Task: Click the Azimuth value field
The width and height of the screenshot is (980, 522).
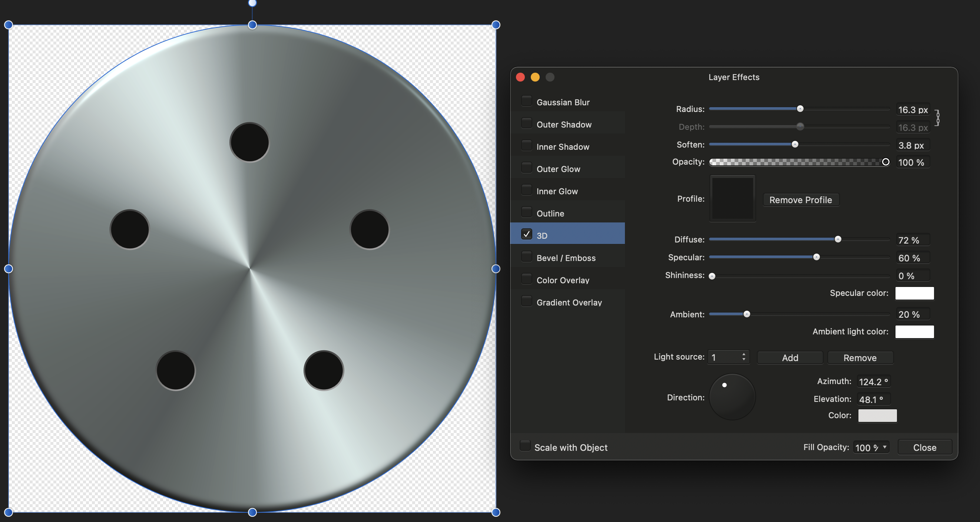Action: (873, 381)
